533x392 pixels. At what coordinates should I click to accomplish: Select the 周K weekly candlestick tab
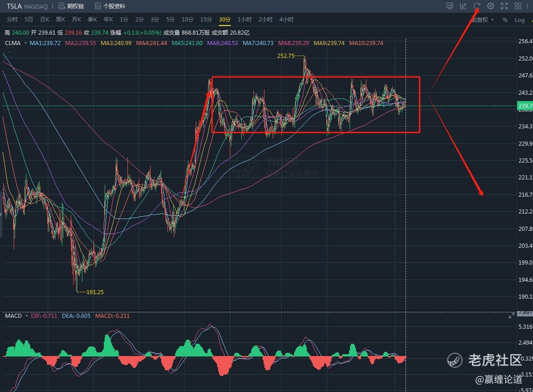[x=61, y=20]
